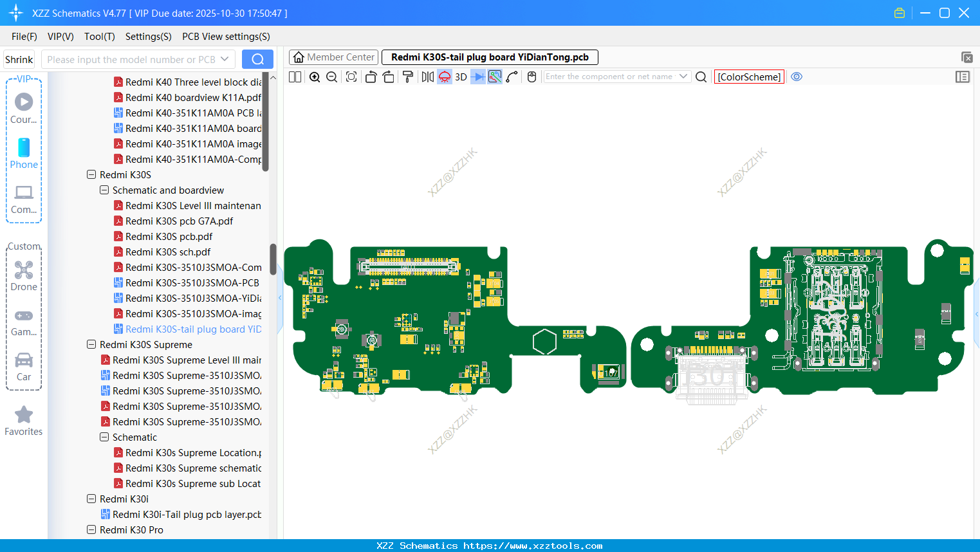Collapse the Redmi K30S Supreme Schematic node
This screenshot has height=552, width=980.
(x=104, y=437)
